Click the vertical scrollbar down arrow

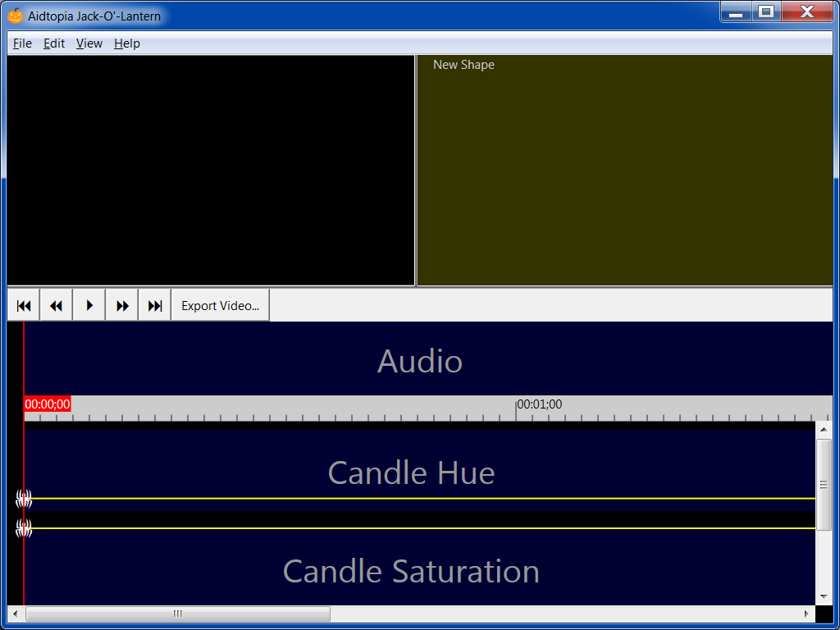[x=824, y=597]
